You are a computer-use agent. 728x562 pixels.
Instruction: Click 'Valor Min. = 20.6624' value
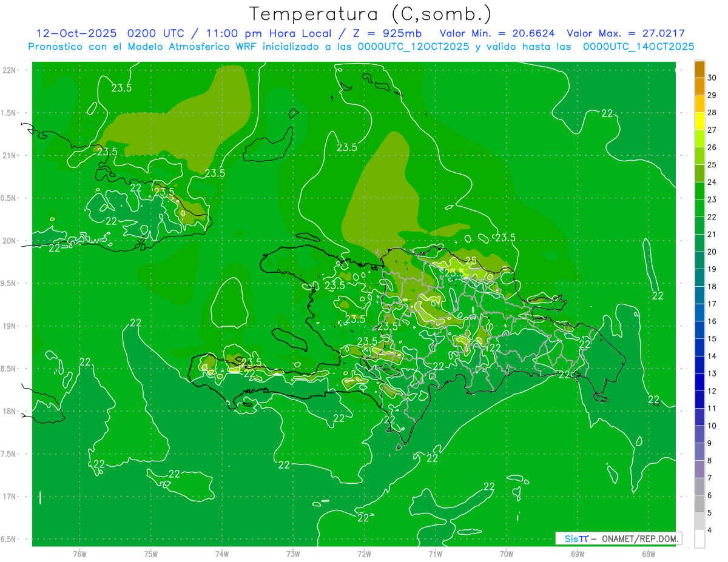497,33
